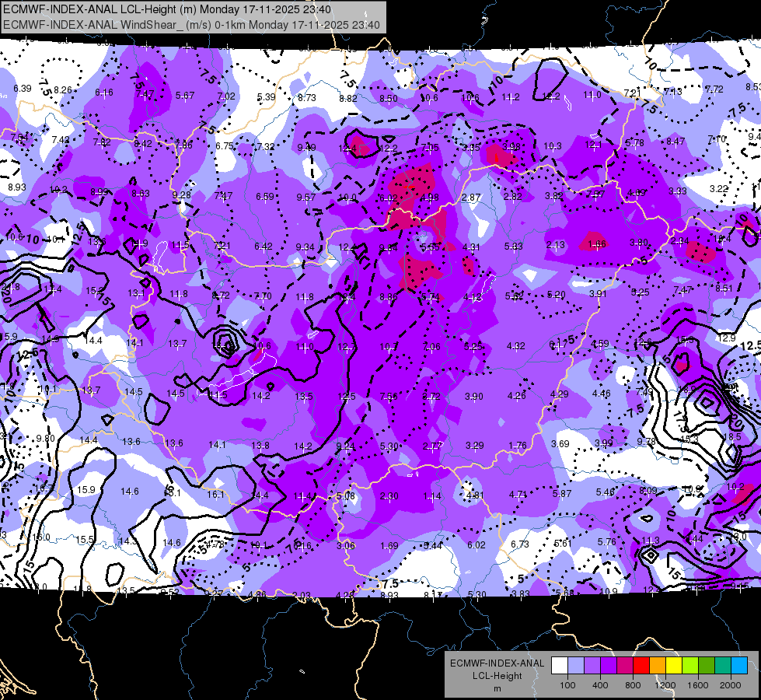Click the legend unit label m
This screenshot has height=700, width=761.
tap(497, 688)
